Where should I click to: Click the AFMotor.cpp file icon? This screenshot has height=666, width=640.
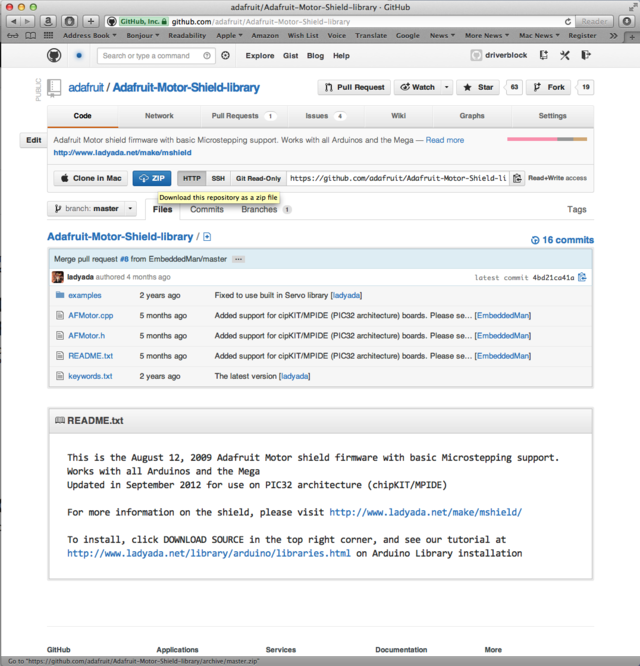[x=60, y=315]
